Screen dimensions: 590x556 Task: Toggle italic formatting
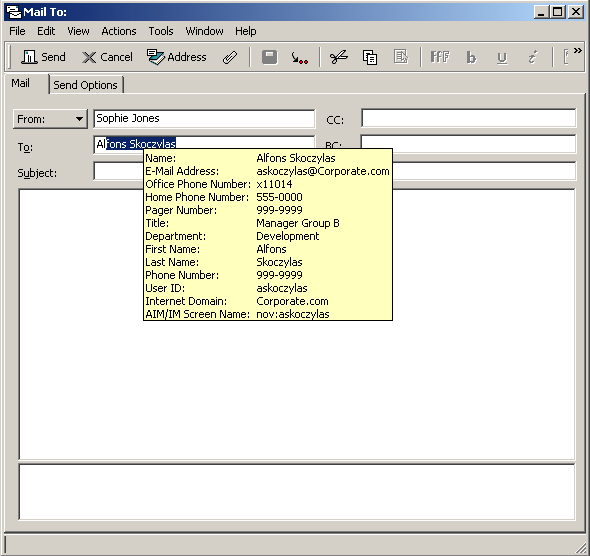(x=532, y=57)
